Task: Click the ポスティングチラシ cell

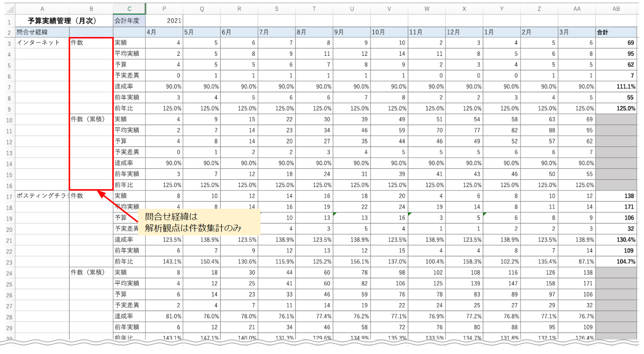Action: (x=42, y=196)
